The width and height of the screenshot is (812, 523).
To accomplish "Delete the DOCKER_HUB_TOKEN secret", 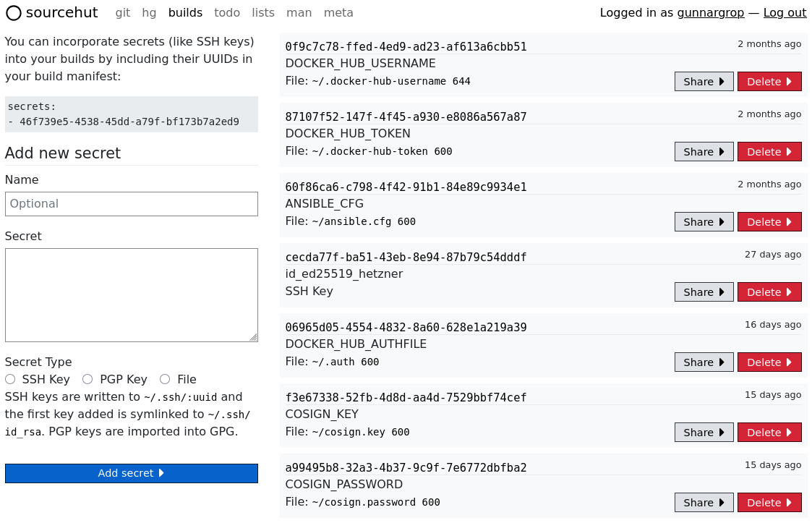I will (x=769, y=152).
